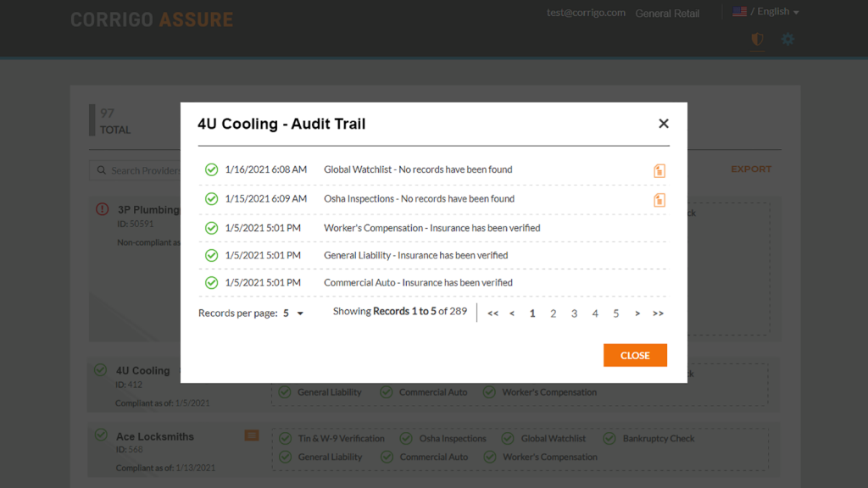Select 4U Cooling provider in list
Image resolution: width=868 pixels, height=488 pixels.
142,371
